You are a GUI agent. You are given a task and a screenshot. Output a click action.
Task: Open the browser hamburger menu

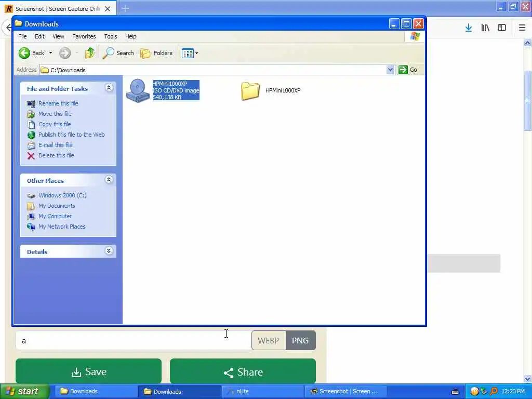point(522,28)
